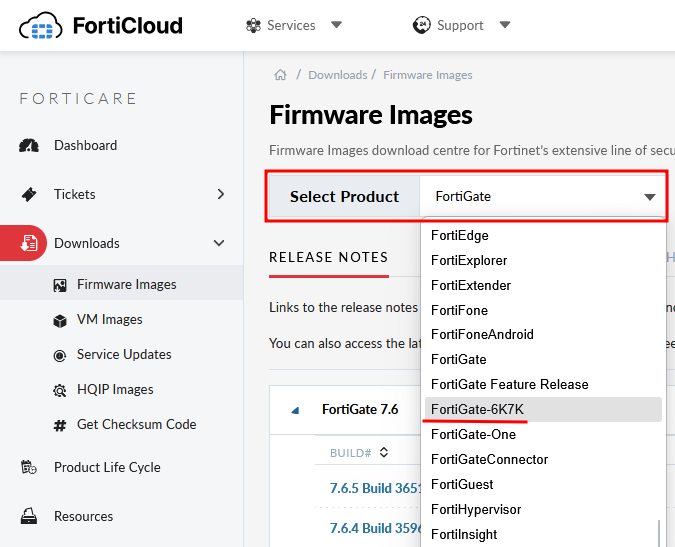Click the product list scrollbar thumb

pyautogui.click(x=658, y=532)
